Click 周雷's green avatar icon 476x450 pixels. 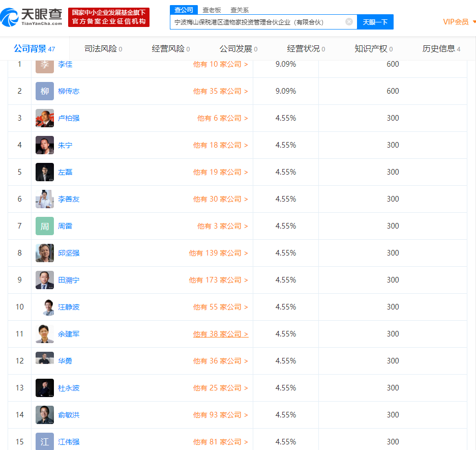click(45, 226)
